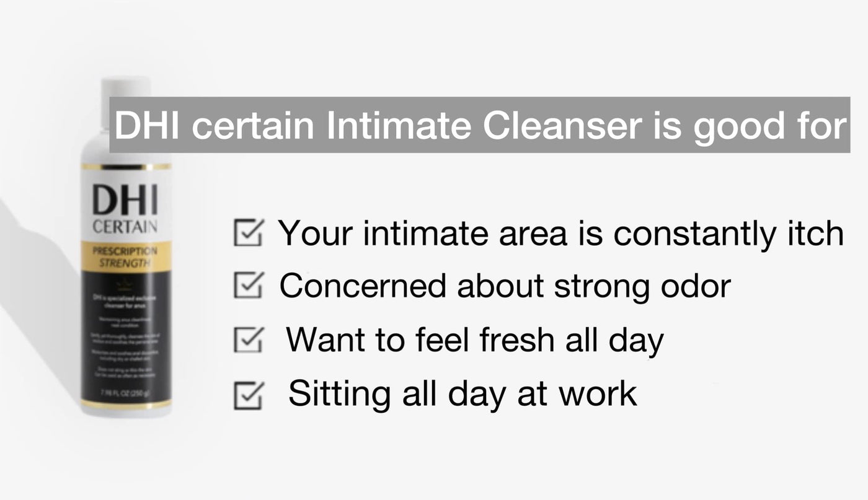Screen dimensions: 868x500
Task: Click the "Your intimate area is constantly itch" text
Action: pyautogui.click(x=560, y=233)
